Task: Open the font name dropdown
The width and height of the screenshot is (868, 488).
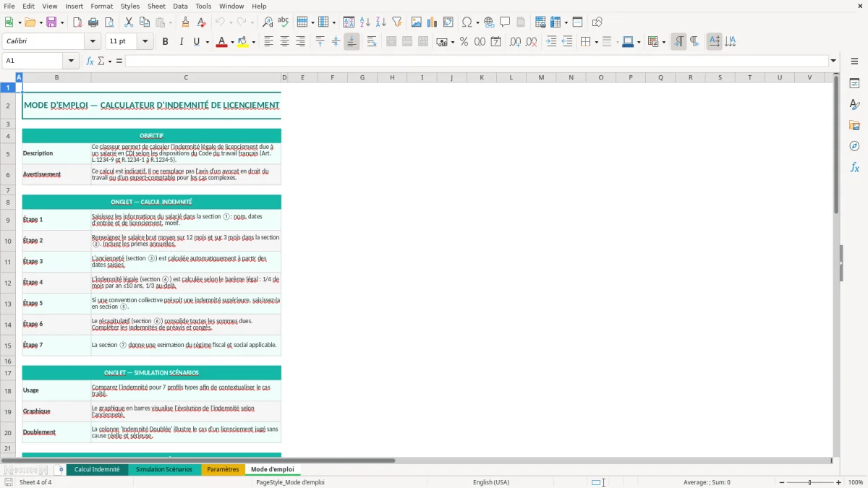Action: 93,42
